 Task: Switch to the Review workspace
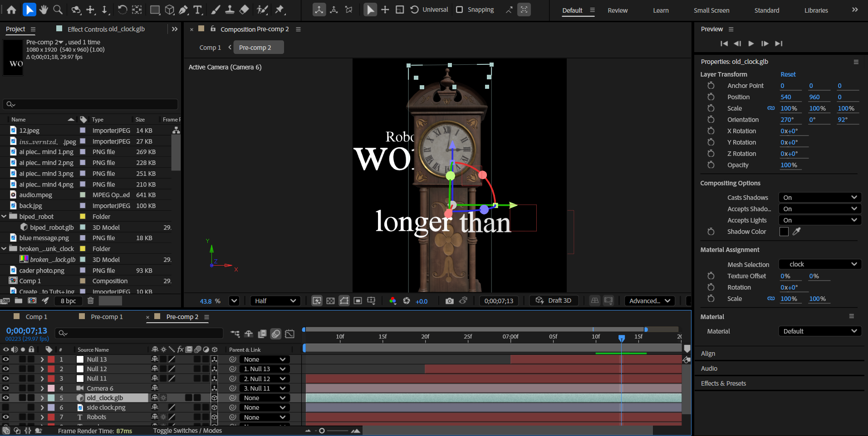pos(618,10)
